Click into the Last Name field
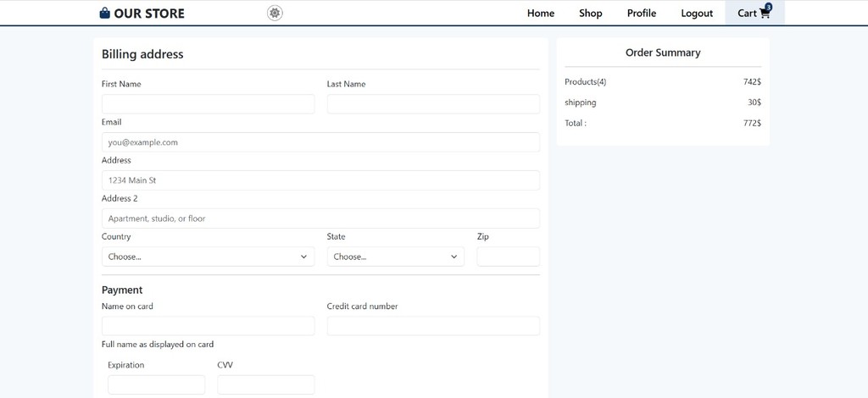Viewport: 868px width, 398px height. [433, 104]
